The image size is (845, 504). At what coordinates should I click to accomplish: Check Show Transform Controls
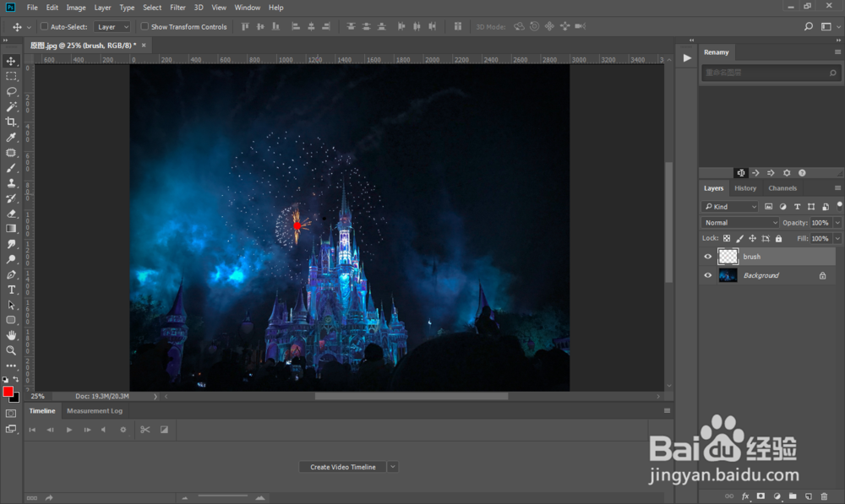point(144,27)
